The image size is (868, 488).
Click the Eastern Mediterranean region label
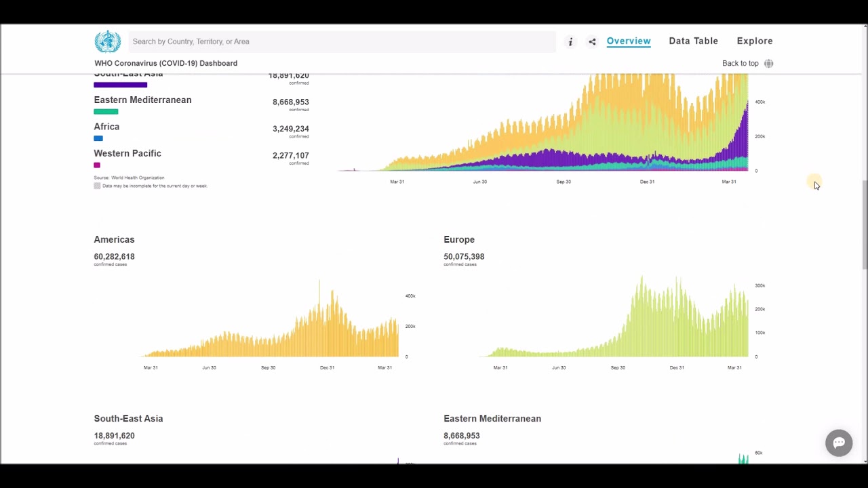pos(142,100)
